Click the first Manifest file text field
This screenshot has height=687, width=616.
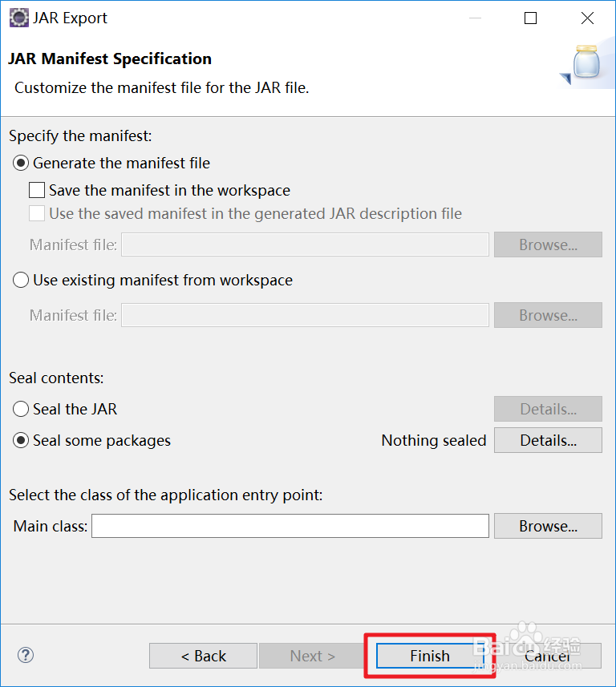point(305,244)
